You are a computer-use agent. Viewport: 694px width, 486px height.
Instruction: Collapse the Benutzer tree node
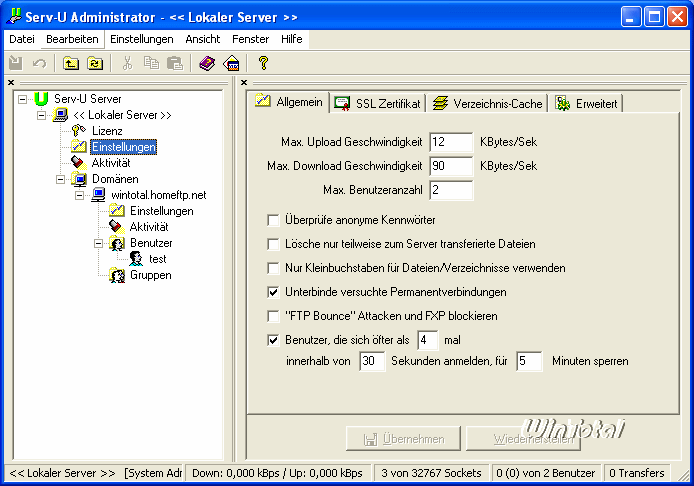(98, 243)
